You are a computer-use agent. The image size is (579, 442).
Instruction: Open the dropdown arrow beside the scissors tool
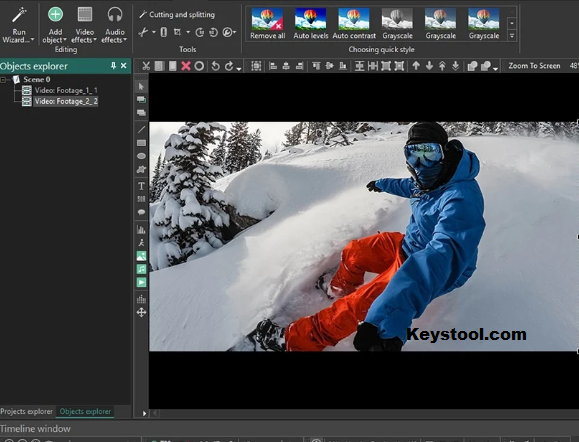click(154, 32)
